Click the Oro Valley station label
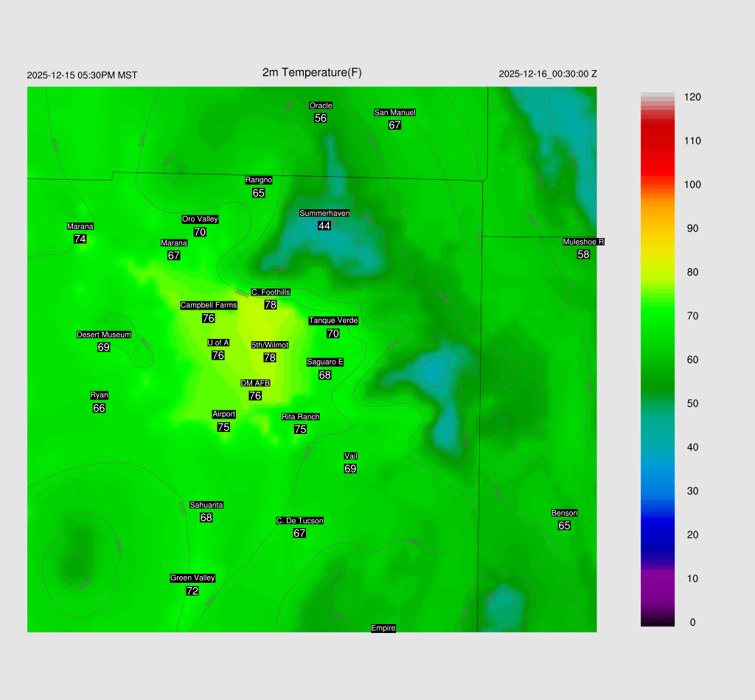 point(200,219)
